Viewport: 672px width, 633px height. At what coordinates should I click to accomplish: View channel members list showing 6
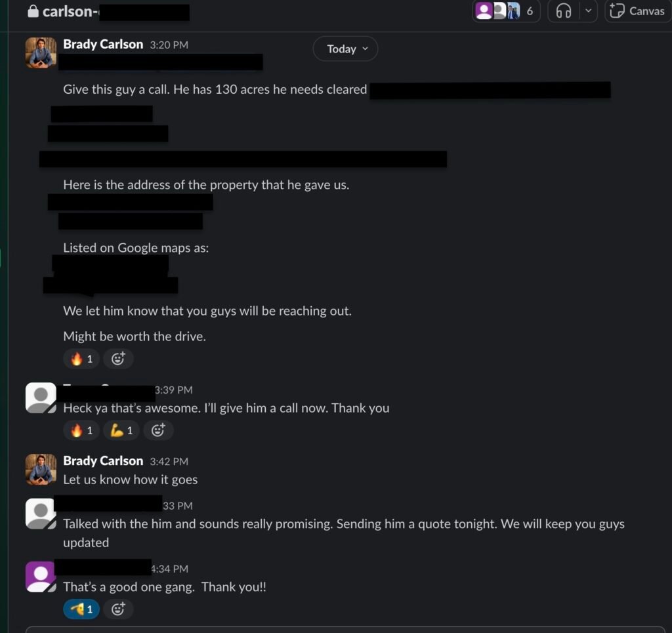[506, 10]
